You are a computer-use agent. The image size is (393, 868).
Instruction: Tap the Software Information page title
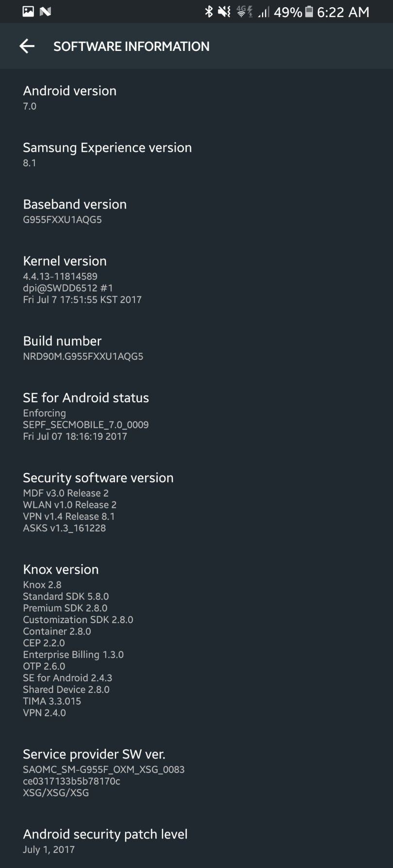click(x=131, y=47)
